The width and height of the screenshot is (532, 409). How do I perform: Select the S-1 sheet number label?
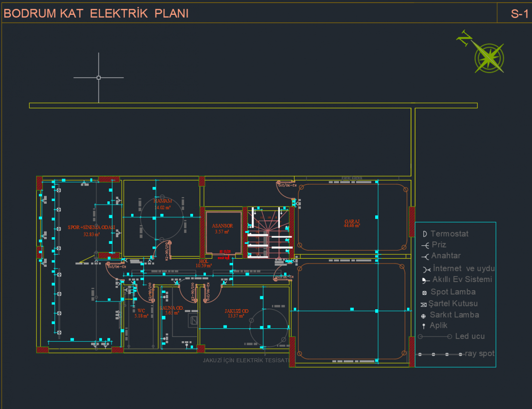coord(519,14)
